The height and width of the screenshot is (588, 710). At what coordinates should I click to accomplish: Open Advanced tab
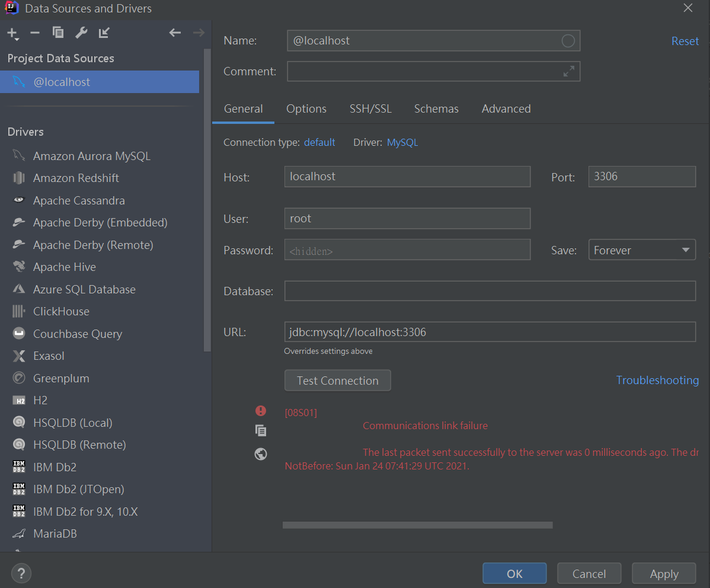[x=506, y=108]
